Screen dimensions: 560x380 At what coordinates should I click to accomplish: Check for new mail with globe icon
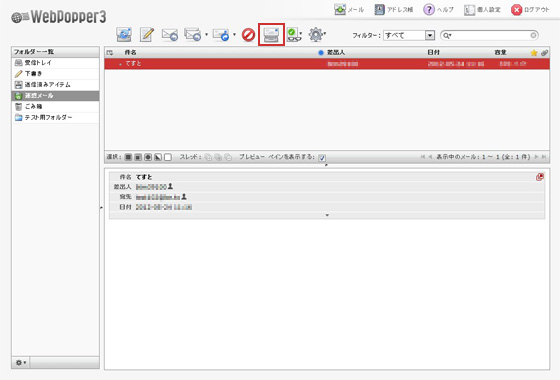[124, 35]
